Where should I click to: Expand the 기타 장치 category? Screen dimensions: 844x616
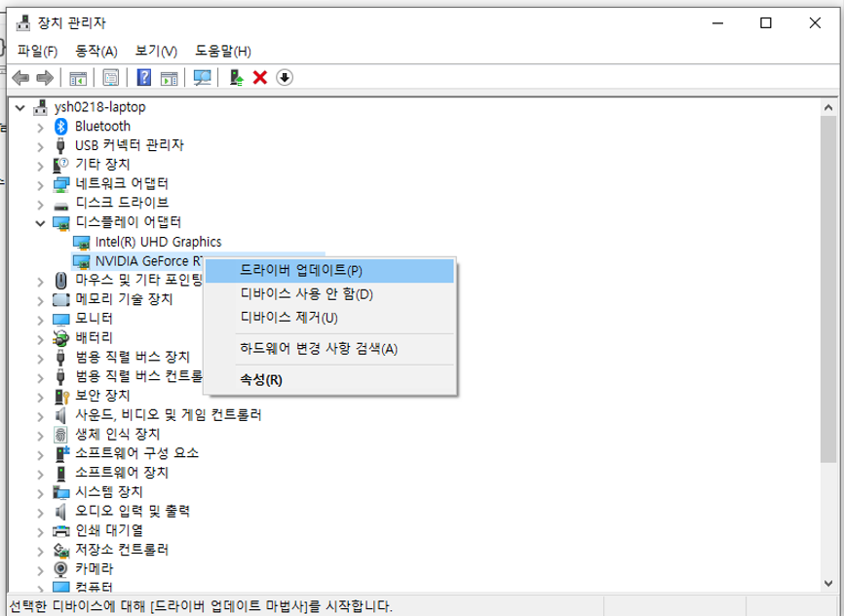pyautogui.click(x=40, y=166)
